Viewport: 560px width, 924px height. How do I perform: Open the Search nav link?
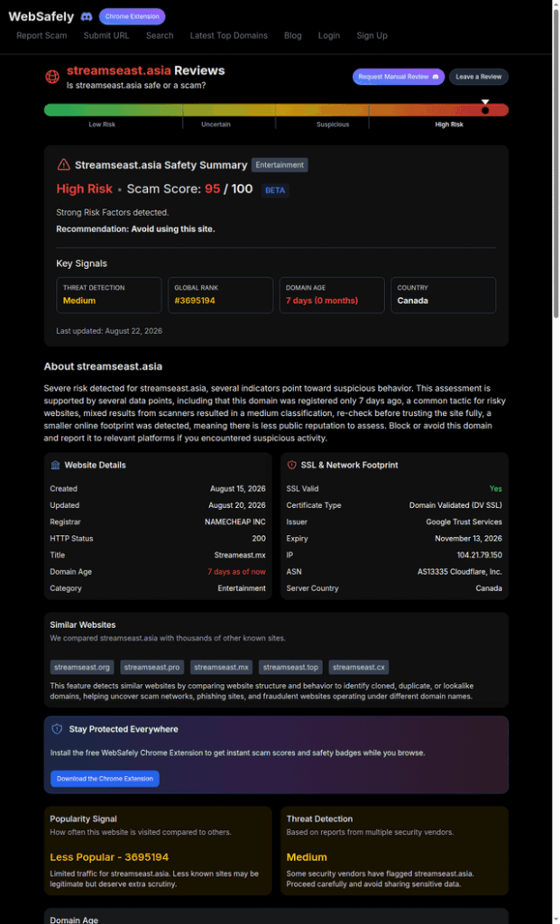[x=160, y=35]
